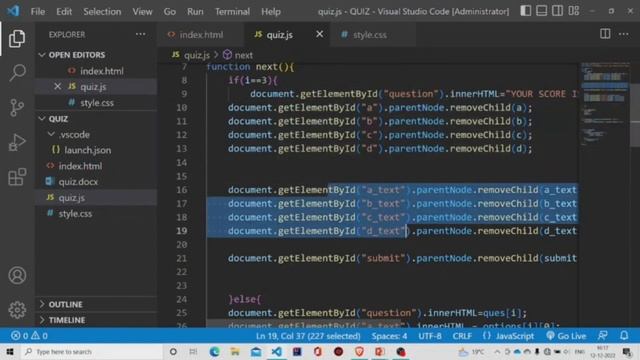Open quiz.js in QUIZ folder tree
The height and width of the screenshot is (360, 640).
(x=71, y=198)
